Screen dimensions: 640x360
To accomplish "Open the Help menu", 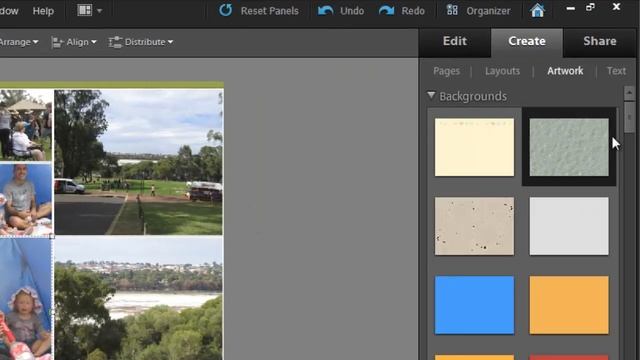I will (43, 11).
